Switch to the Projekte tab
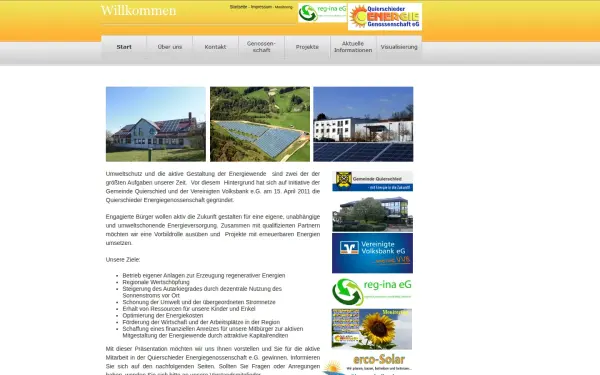The image size is (600, 375). pos(307,47)
